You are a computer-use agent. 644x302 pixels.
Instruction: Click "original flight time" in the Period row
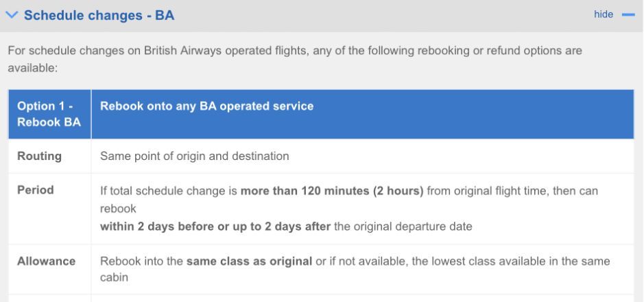(503, 189)
